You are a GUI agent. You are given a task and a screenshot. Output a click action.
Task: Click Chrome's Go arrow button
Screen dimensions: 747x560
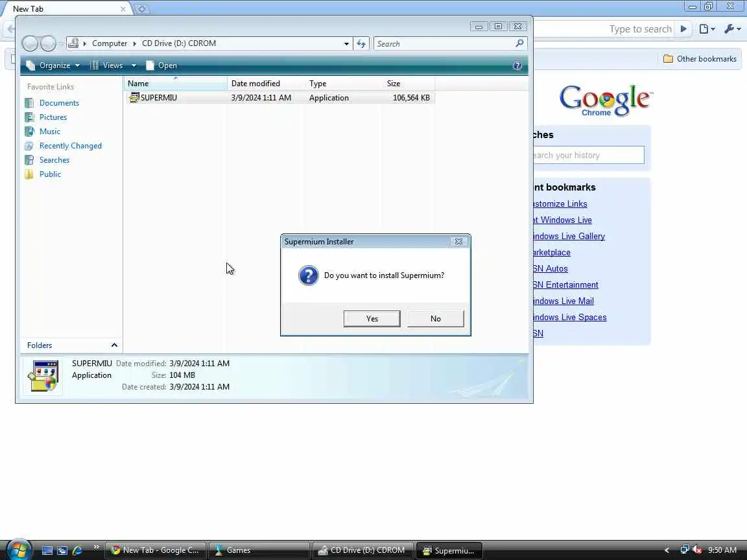pos(683,29)
